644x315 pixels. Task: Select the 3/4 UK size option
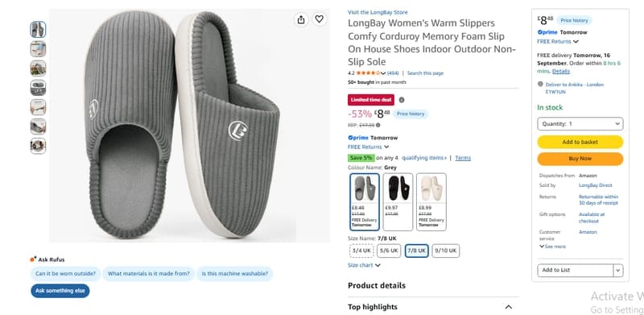[x=361, y=251]
